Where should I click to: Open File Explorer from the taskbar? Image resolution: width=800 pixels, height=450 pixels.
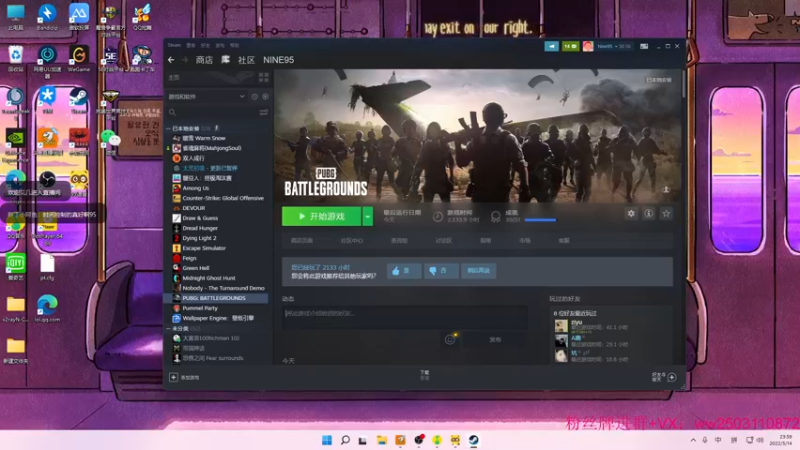[382, 440]
